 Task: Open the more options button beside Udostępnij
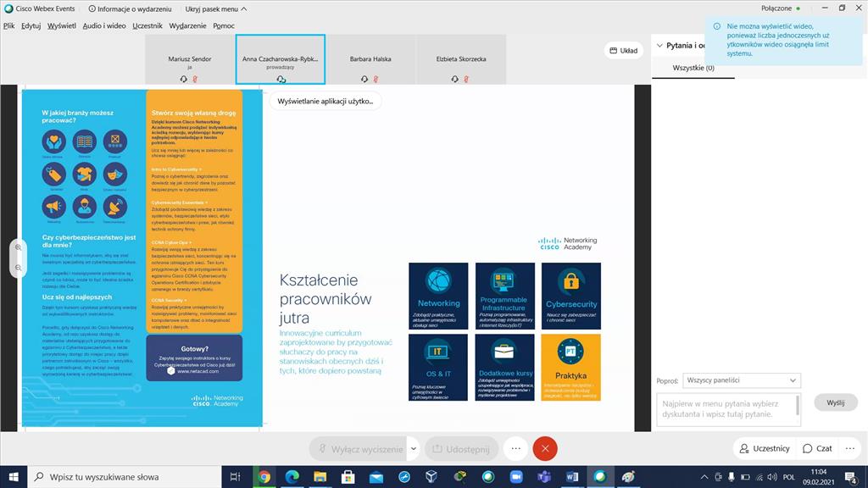click(515, 449)
